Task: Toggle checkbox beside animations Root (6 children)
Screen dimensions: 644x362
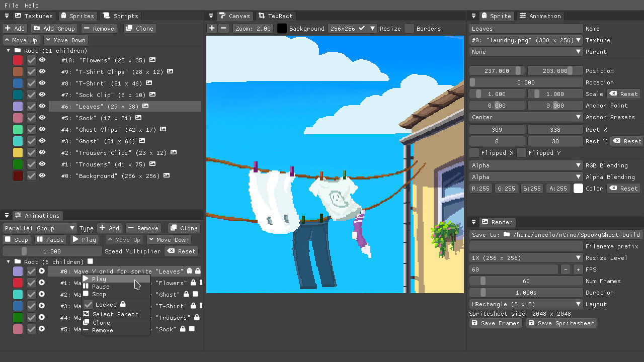Action: coord(90,261)
